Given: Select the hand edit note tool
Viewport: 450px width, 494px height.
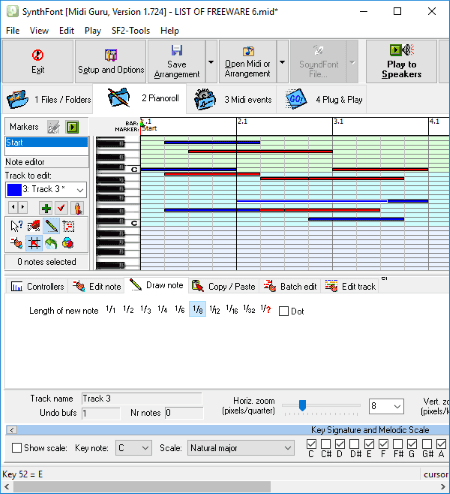Looking at the screenshot, I should click(x=16, y=243).
